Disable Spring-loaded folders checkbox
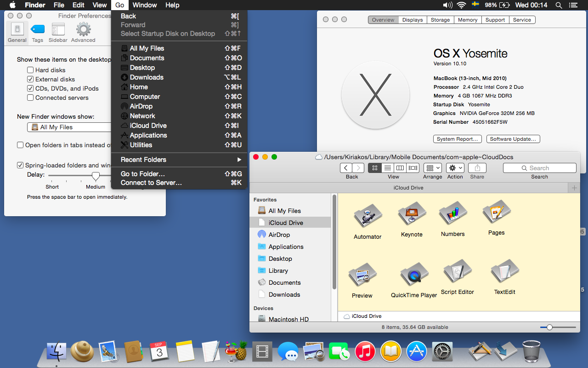588x368 pixels. (20, 165)
